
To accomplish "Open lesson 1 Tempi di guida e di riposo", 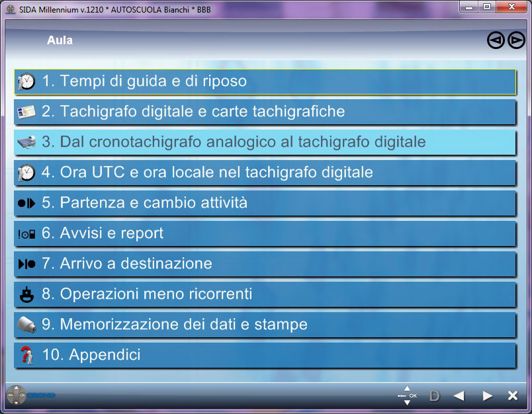I will point(265,81).
